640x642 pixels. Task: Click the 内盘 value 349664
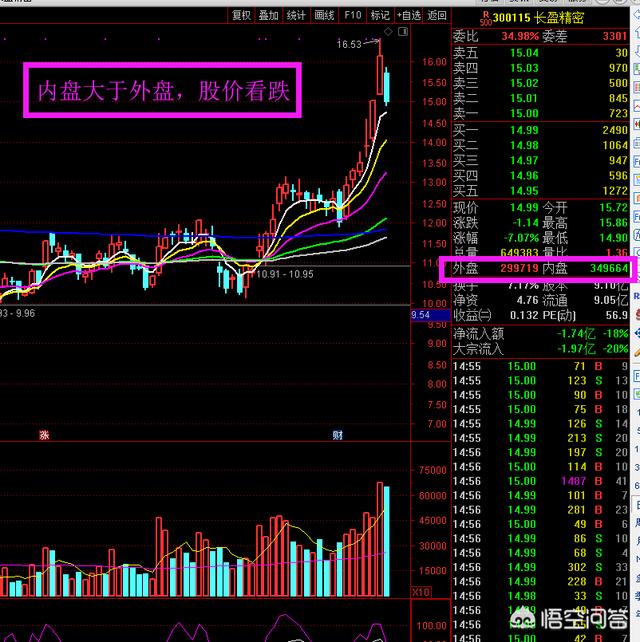coord(607,269)
